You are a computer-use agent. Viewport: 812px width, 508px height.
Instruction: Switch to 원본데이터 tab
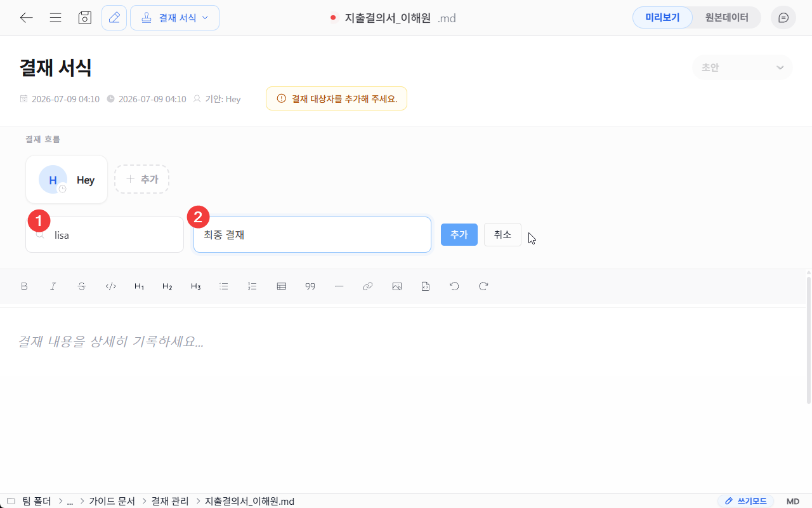(726, 18)
